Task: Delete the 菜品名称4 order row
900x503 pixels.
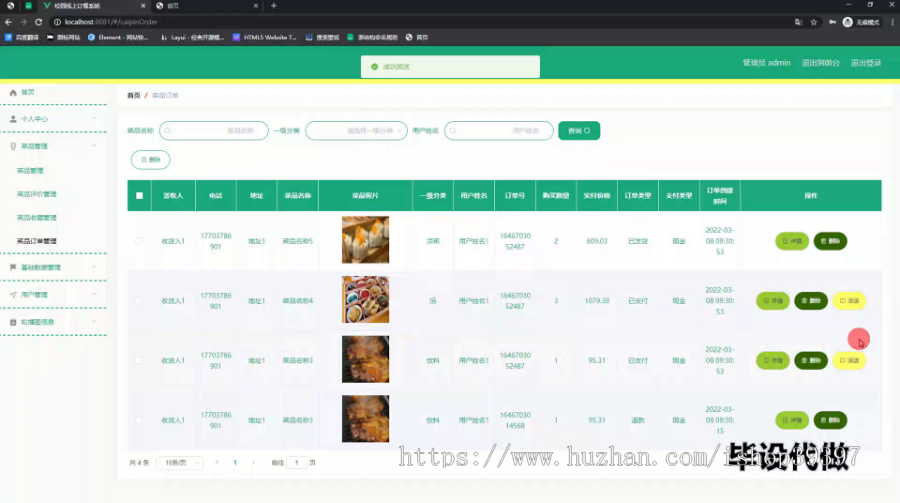Action: [x=811, y=301]
